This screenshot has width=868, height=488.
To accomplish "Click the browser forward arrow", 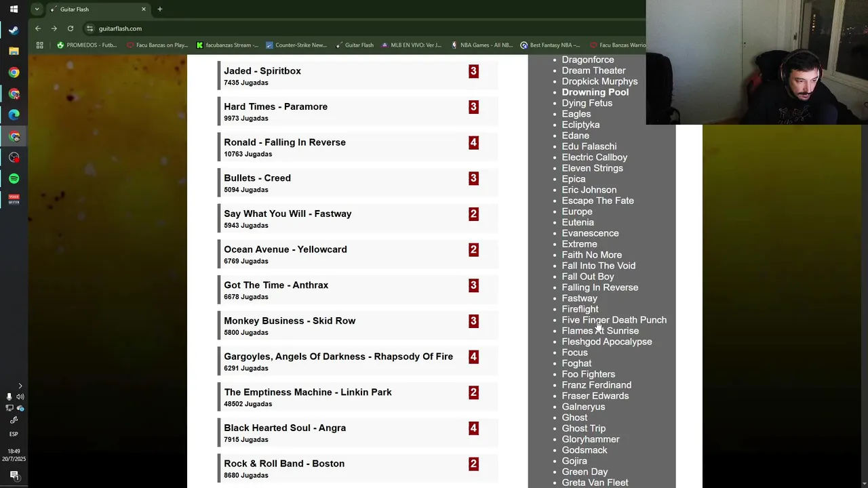I will coord(54,28).
